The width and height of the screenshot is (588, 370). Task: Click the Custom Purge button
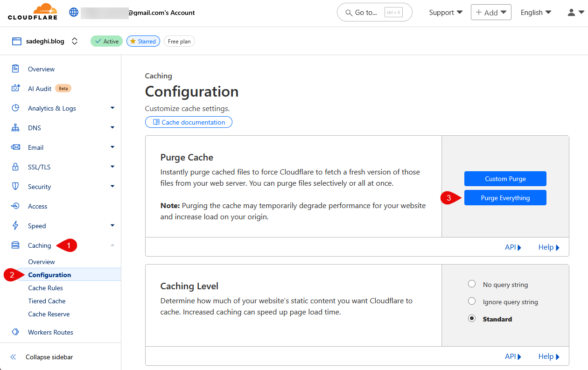[505, 179]
